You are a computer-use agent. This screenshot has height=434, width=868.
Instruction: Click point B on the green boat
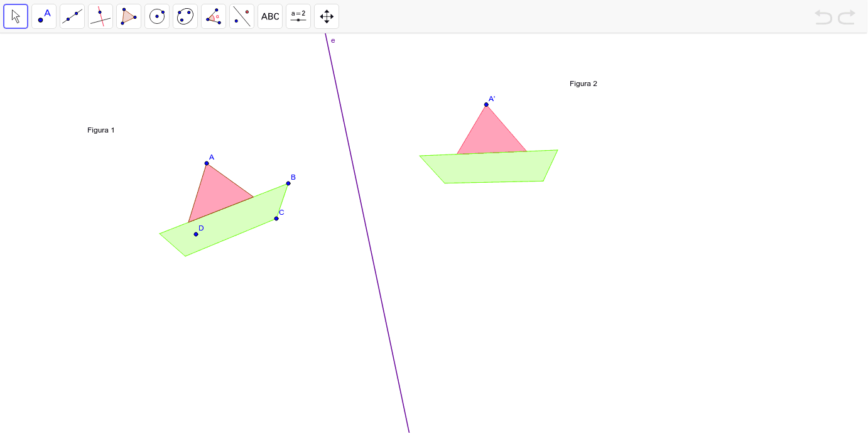coord(288,183)
